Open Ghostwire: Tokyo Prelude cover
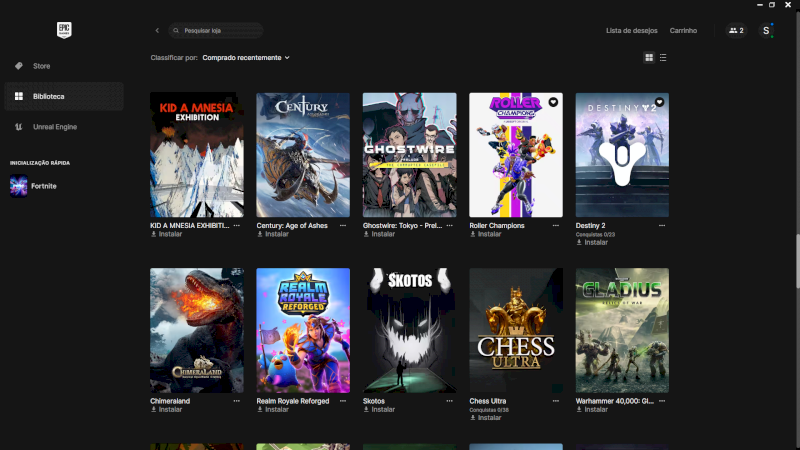 click(x=410, y=155)
